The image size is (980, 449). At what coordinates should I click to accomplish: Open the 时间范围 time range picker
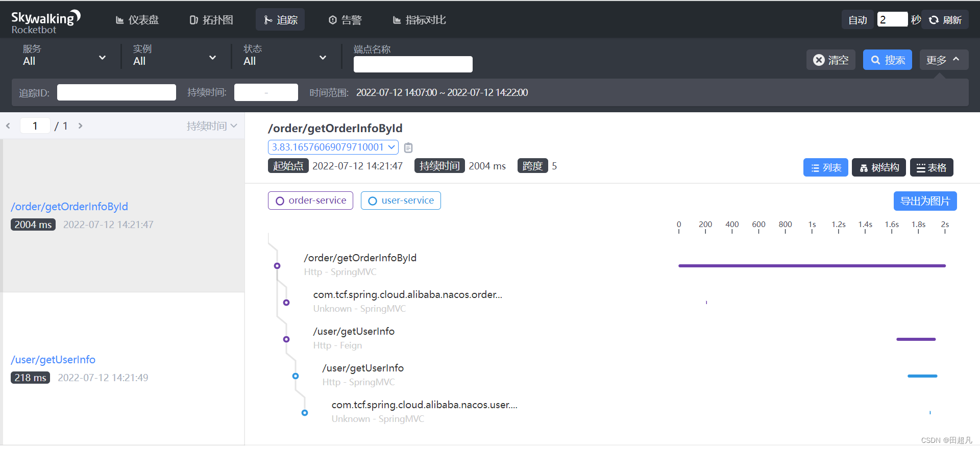pos(442,92)
